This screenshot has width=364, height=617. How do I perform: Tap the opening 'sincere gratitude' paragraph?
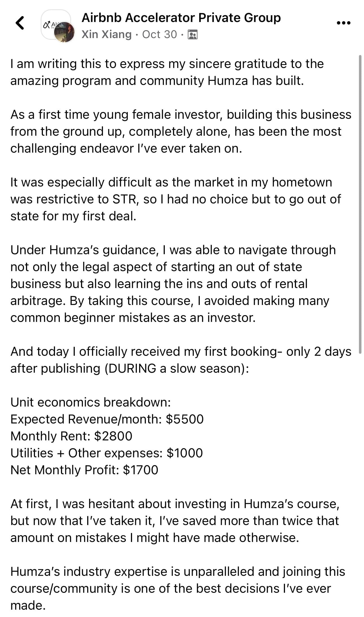click(x=167, y=72)
